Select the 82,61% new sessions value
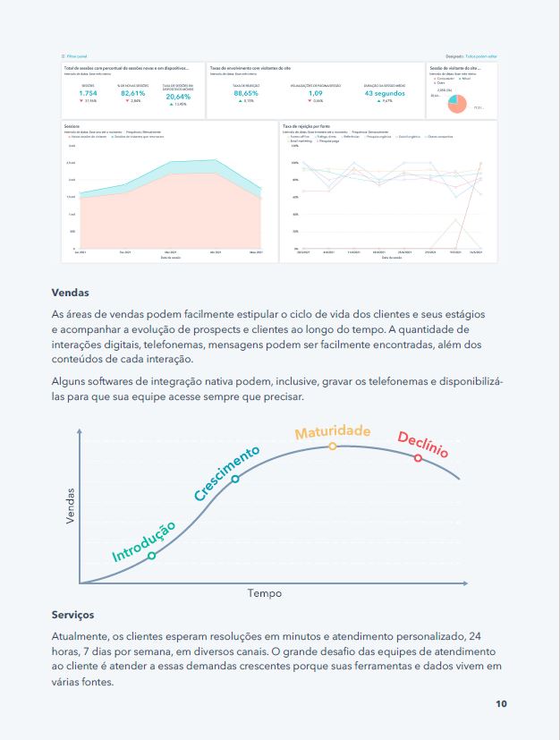The width and height of the screenshot is (560, 740). [x=133, y=93]
